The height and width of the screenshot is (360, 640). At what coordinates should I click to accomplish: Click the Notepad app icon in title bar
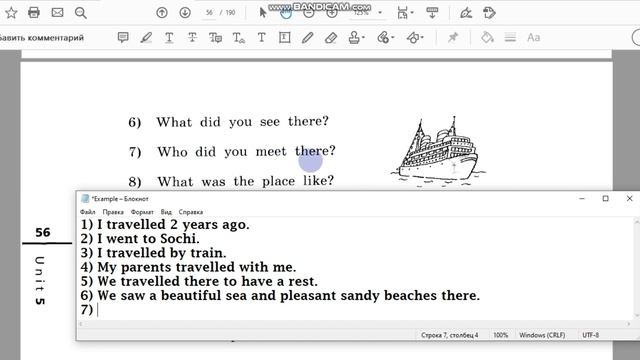(85, 199)
